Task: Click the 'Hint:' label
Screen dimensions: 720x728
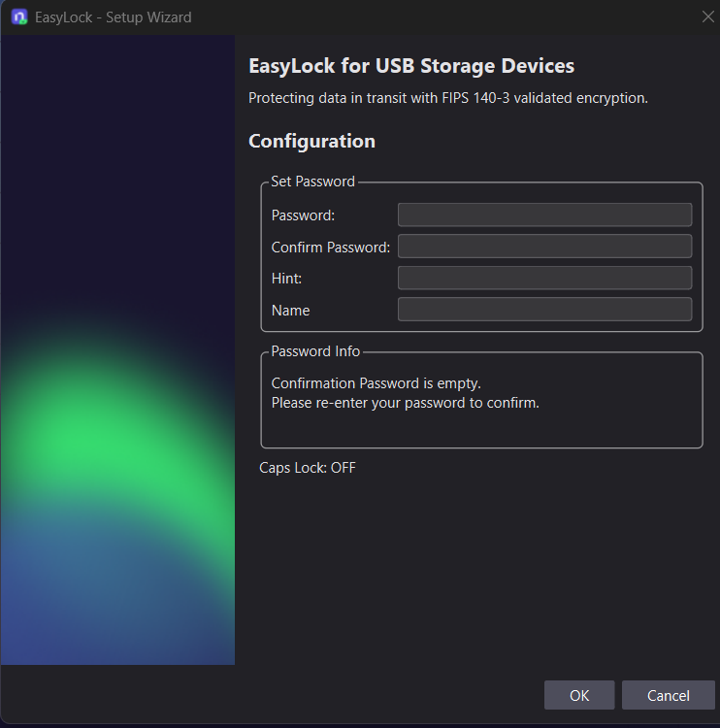Action: pyautogui.click(x=286, y=279)
